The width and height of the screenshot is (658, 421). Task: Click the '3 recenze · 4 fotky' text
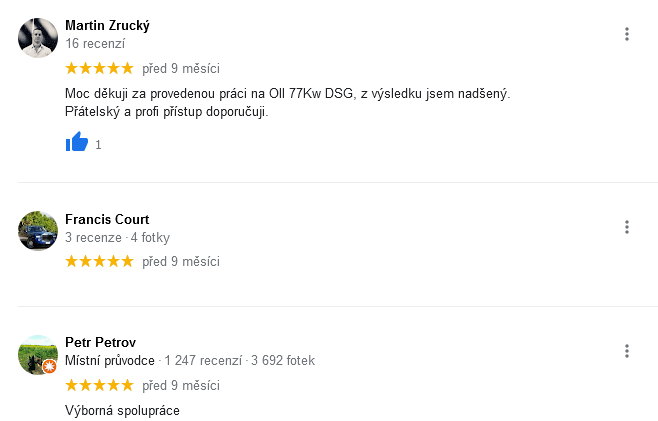coord(118,238)
